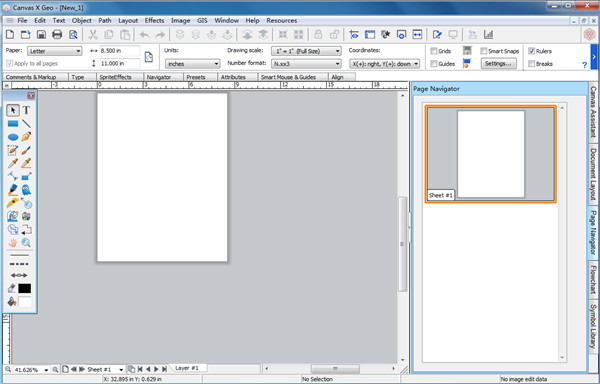Enable the Grids checkbox
The height and width of the screenshot is (384, 600).
click(x=434, y=51)
